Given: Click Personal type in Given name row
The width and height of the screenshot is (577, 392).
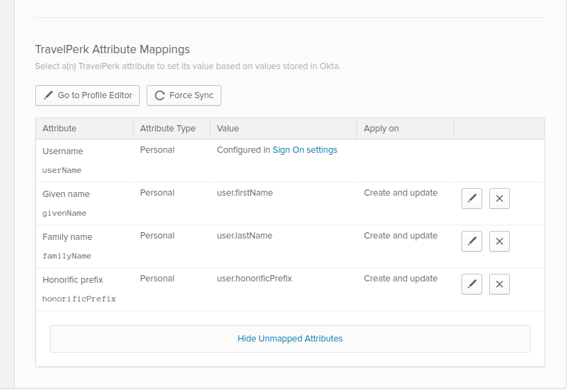Looking at the screenshot, I should coord(157,193).
